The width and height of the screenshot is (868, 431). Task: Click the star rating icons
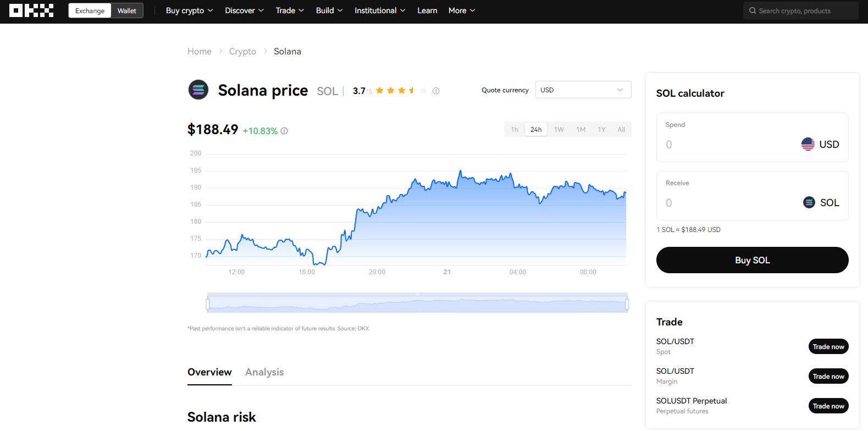tap(401, 91)
